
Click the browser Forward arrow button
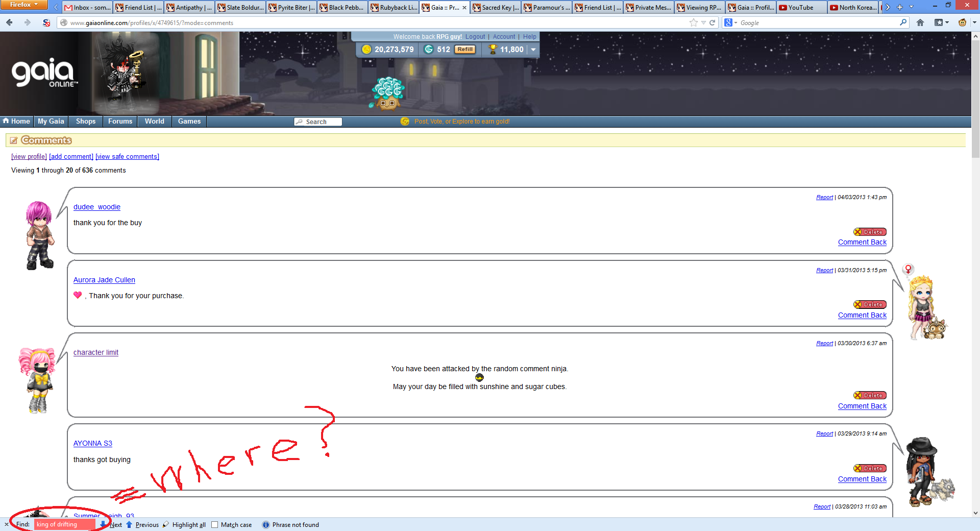click(28, 22)
